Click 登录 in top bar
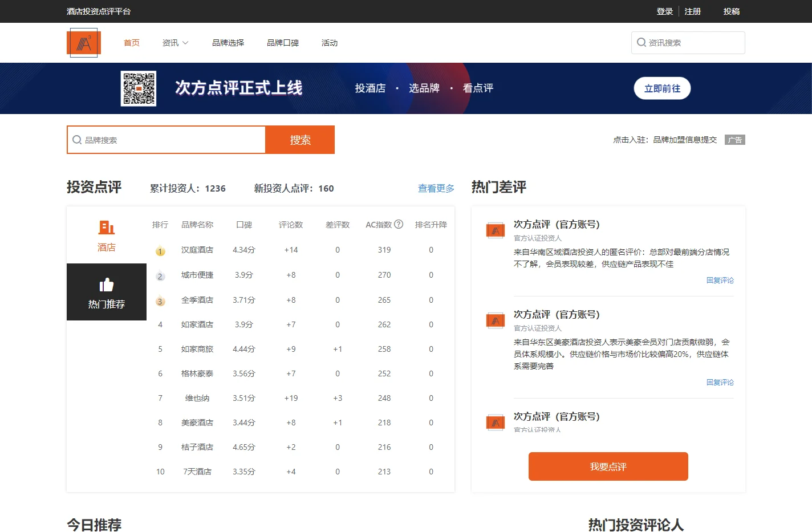Screen dimensions: 812x532 [x=665, y=11]
